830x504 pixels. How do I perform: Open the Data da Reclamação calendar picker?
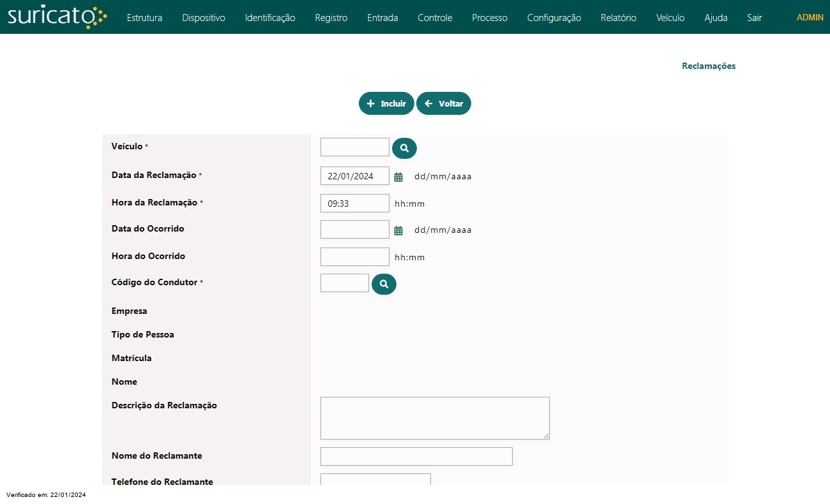click(398, 177)
